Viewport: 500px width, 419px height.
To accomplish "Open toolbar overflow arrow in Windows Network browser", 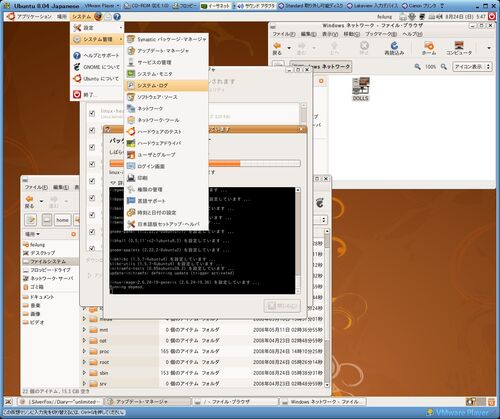I will [489, 48].
